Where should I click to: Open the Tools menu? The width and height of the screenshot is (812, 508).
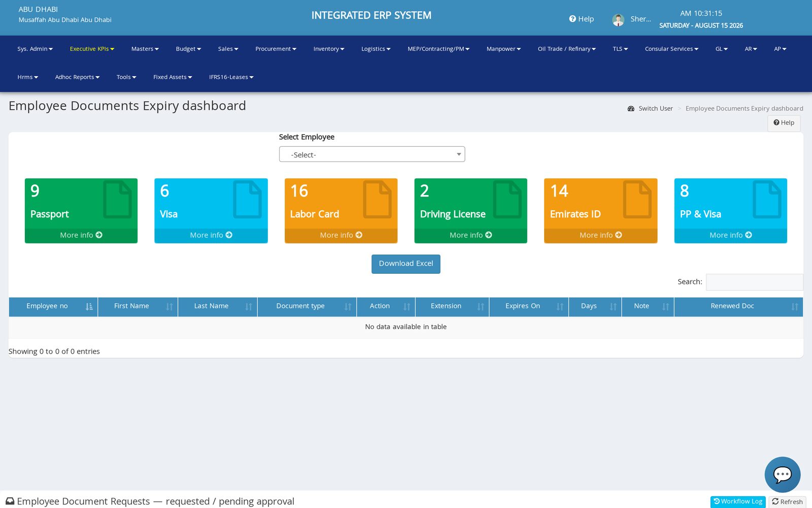point(126,77)
